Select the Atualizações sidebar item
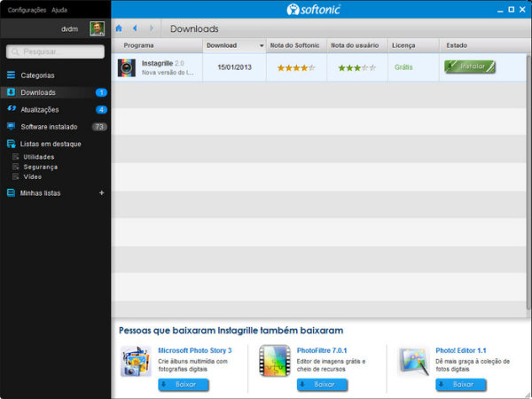Screen dimensions: 532x399 [39, 110]
